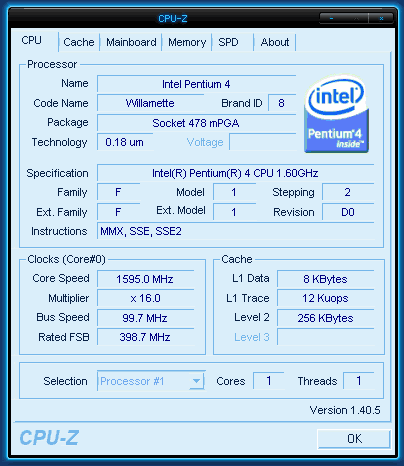Click the Ext. Model value 1
404x466 pixels.
(x=234, y=212)
